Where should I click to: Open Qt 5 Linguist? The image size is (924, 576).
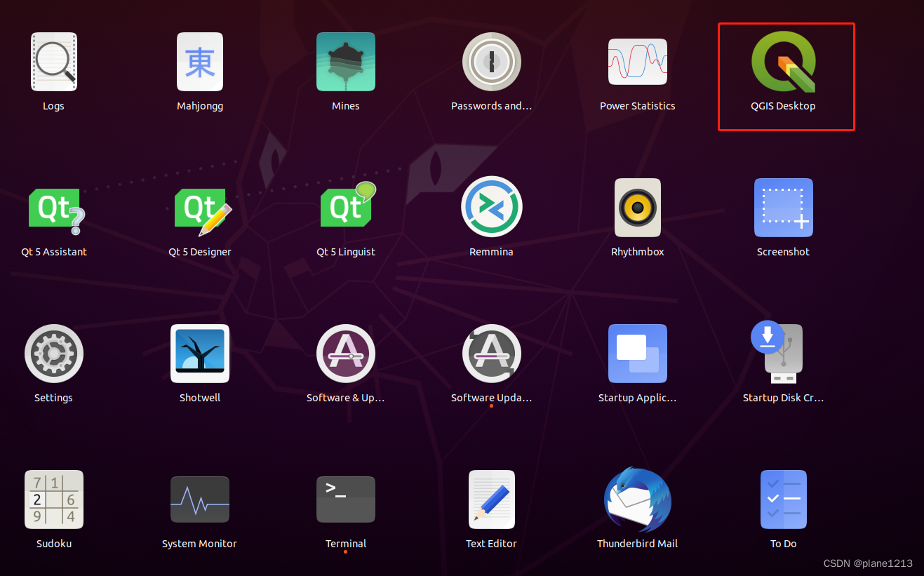tap(346, 207)
